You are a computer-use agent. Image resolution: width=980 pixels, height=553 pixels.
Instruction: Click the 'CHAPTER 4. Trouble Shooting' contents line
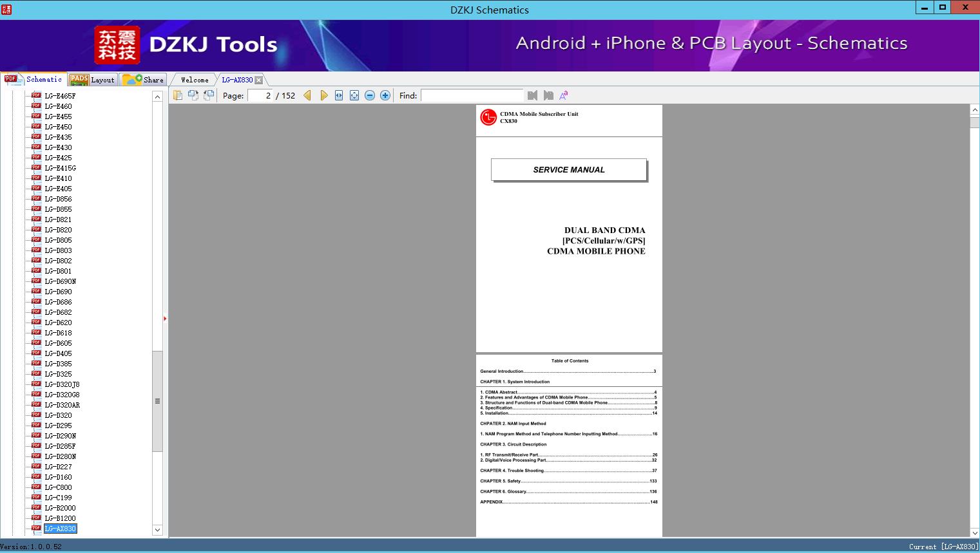(568, 471)
